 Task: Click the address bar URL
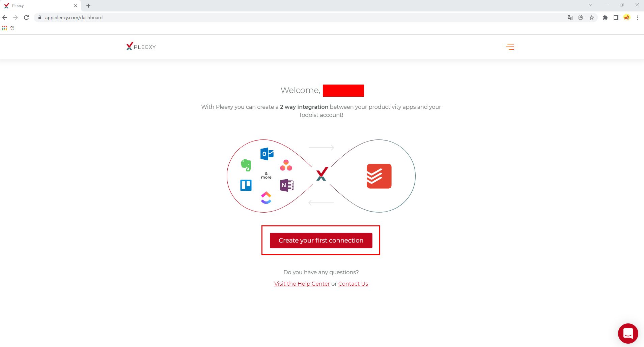[74, 18]
